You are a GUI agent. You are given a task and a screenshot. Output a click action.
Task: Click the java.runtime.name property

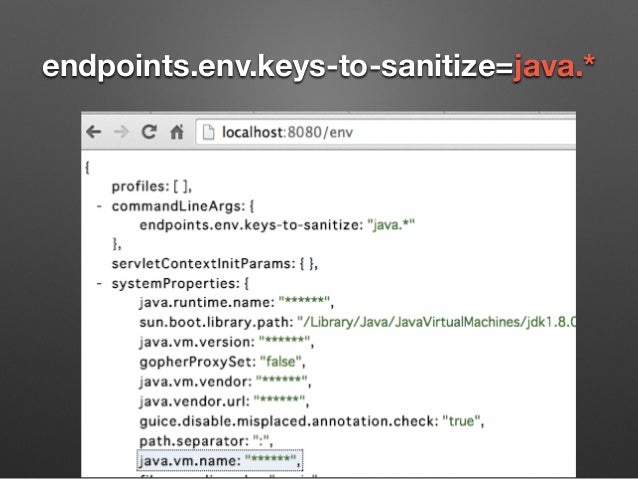236,302
